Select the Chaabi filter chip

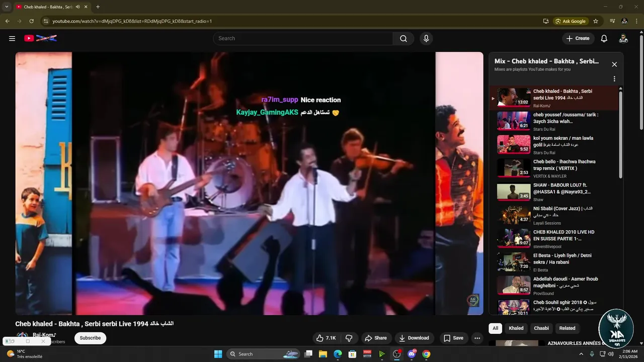coord(541,328)
